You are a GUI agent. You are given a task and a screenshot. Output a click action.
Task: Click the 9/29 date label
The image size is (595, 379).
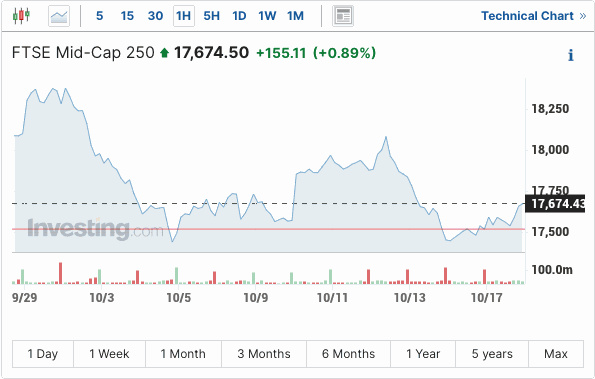pos(25,297)
